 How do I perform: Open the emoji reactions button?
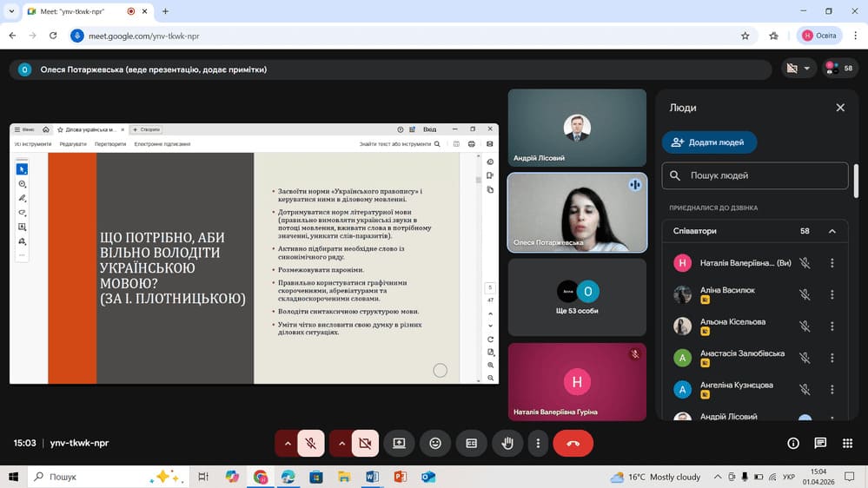pyautogui.click(x=435, y=443)
